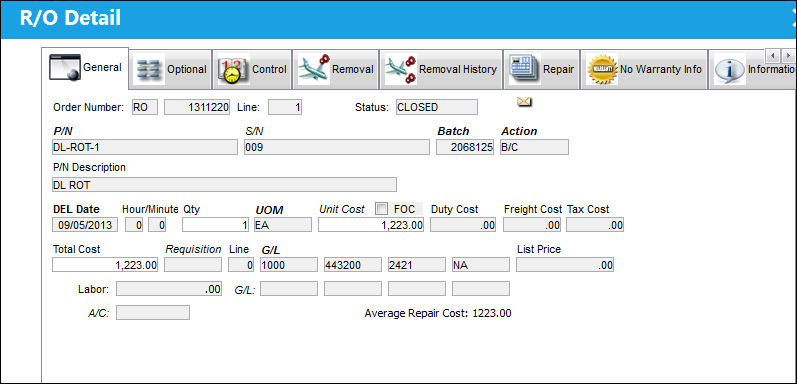Click the Requisition field
The width and height of the screenshot is (797, 384).
click(193, 264)
